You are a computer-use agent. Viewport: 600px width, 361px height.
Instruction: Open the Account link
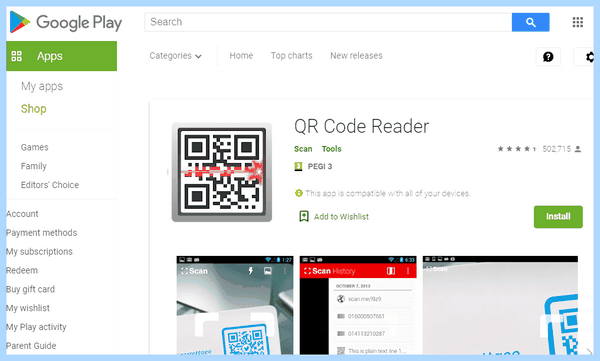(x=22, y=214)
